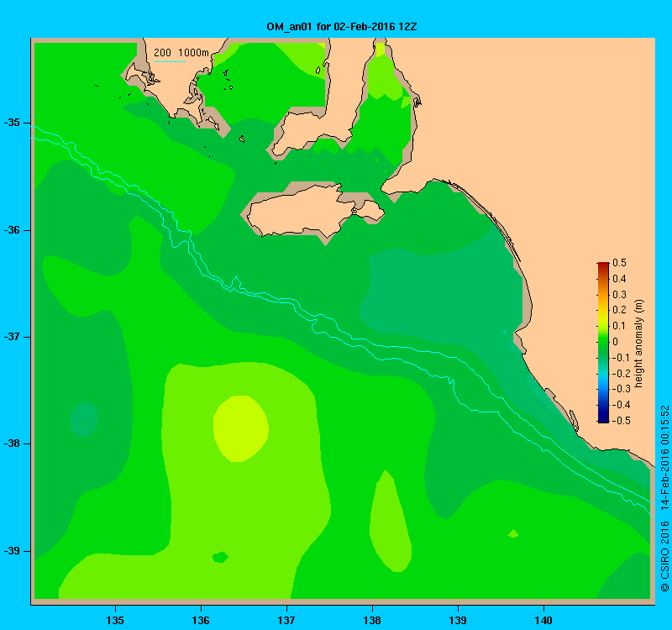
Task: Click the 136 longitude axis label
Action: pyautogui.click(x=201, y=620)
